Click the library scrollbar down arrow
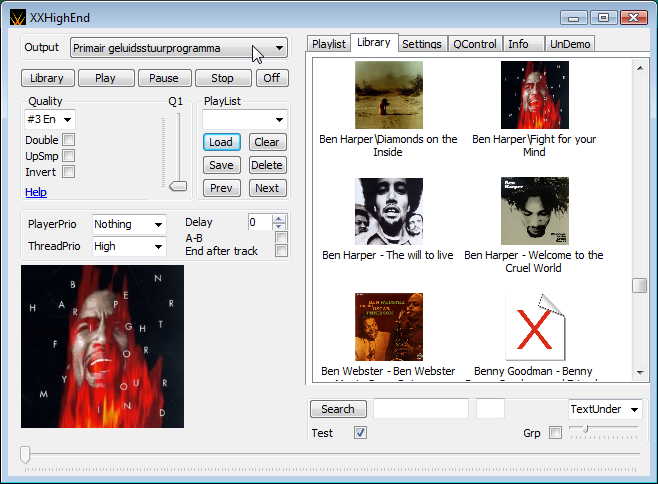Image resolution: width=658 pixels, height=484 pixels. (x=640, y=372)
